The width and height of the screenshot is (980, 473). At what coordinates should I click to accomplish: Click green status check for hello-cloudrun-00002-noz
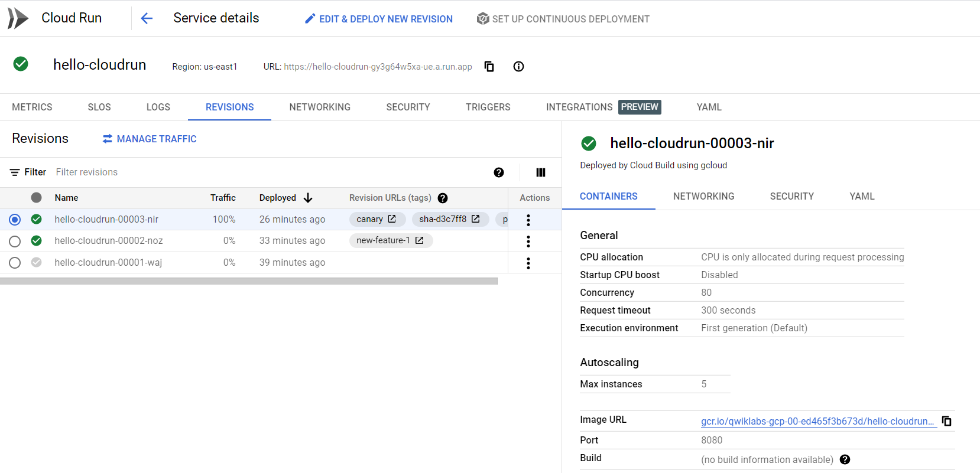click(37, 240)
